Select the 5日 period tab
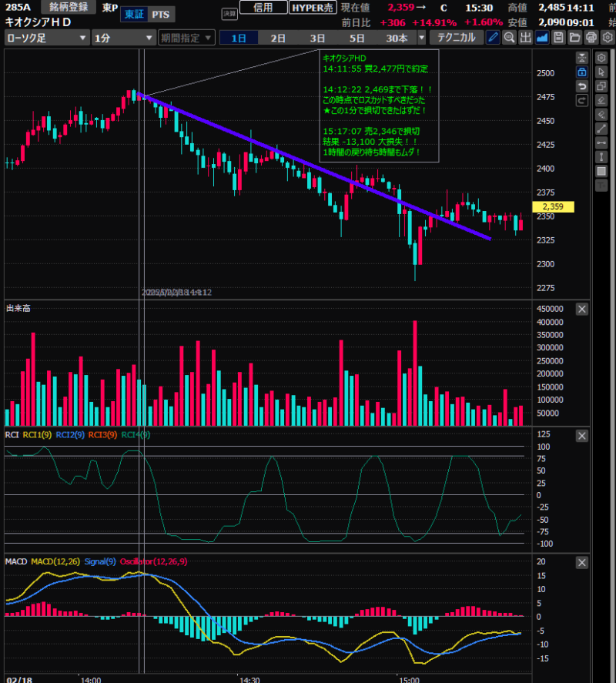Screen dimensions: 616x683 click(357, 38)
